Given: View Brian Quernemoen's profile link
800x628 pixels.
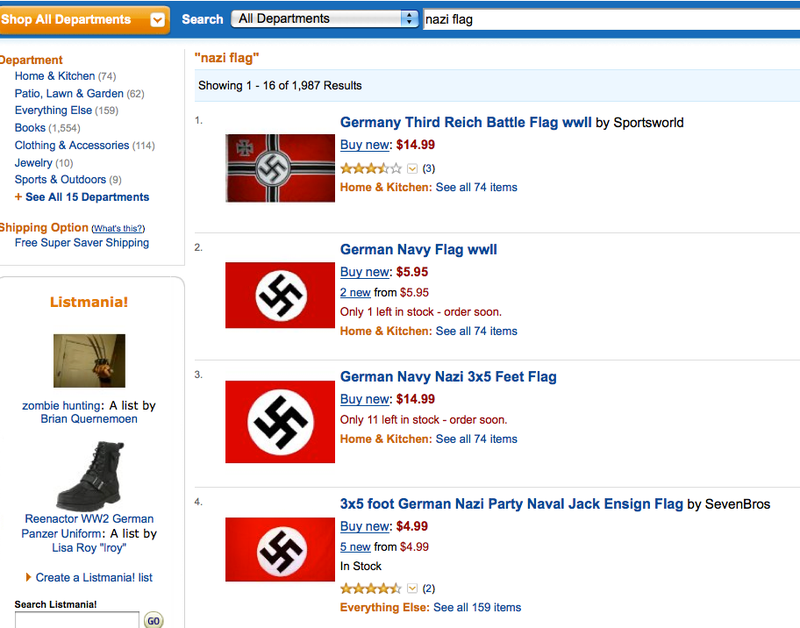Looking at the screenshot, I should pyautogui.click(x=89, y=419).
